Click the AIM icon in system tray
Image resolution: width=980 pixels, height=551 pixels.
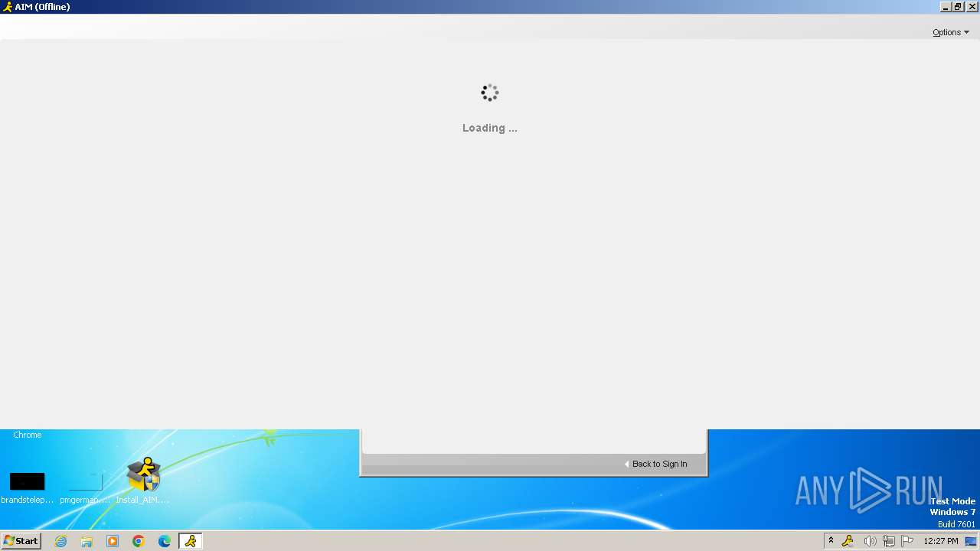(x=848, y=541)
